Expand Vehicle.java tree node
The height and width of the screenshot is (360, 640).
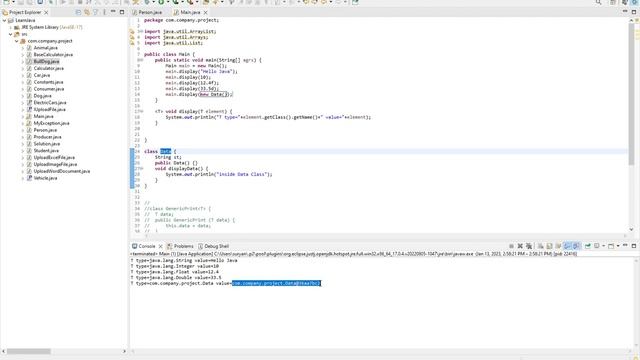coord(23,178)
